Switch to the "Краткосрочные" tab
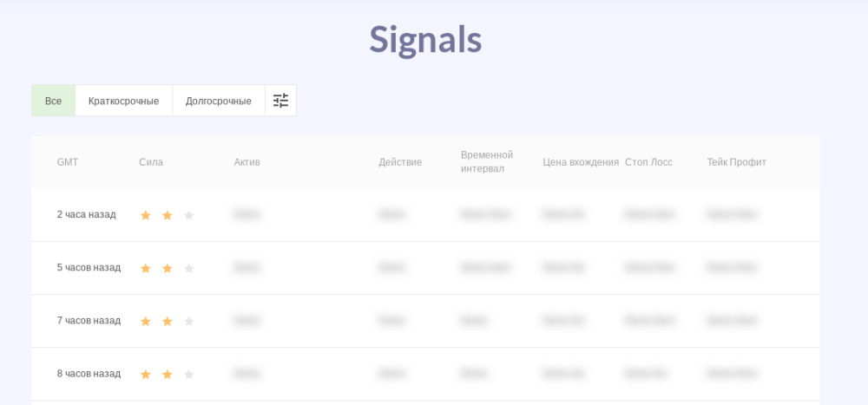 point(123,101)
